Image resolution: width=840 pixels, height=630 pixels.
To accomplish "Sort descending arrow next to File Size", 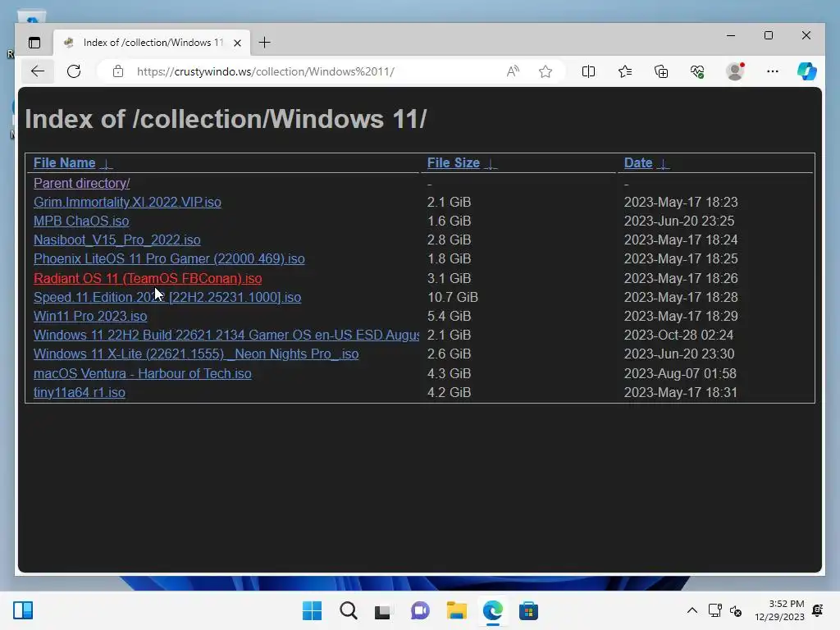I will (491, 164).
